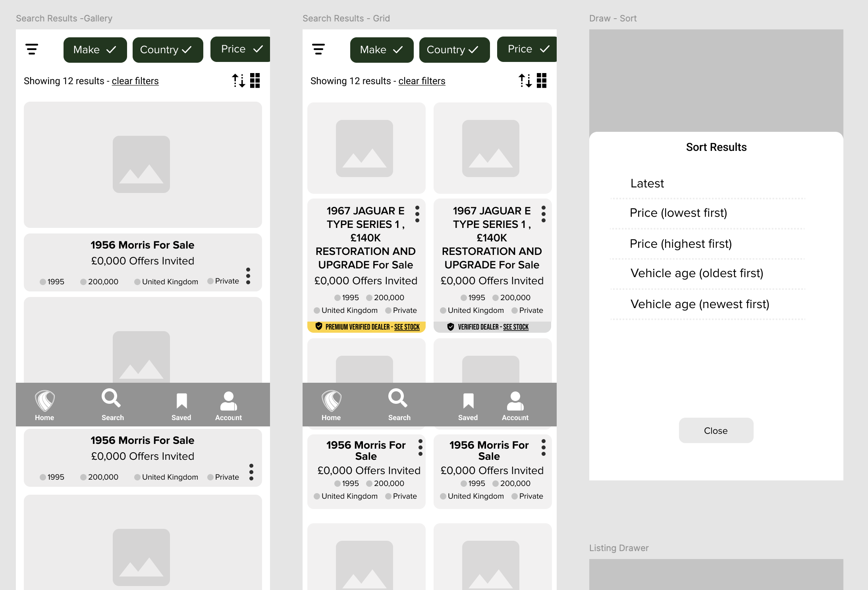The image size is (868, 590).
Task: Open image placeholder above grey Verified Dealer Jaguar listing
Action: click(492, 148)
